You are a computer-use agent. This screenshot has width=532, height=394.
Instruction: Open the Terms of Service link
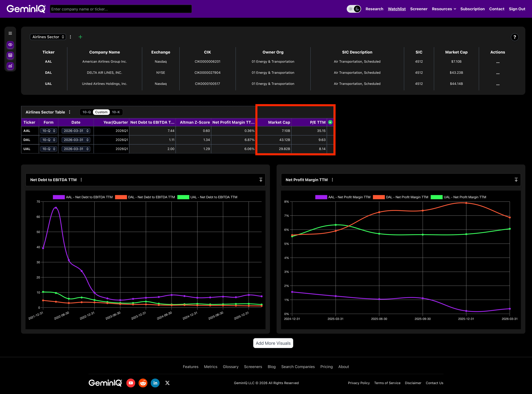(x=387, y=383)
